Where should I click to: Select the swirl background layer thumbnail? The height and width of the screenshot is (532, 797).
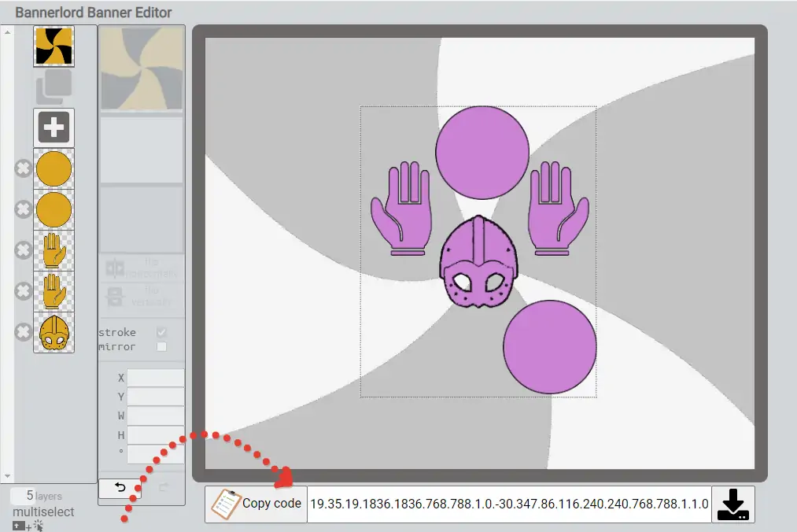click(x=54, y=46)
